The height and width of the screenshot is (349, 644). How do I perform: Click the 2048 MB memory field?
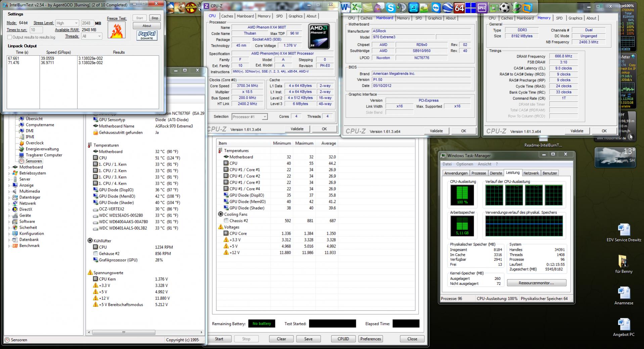pyautogui.click(x=87, y=23)
